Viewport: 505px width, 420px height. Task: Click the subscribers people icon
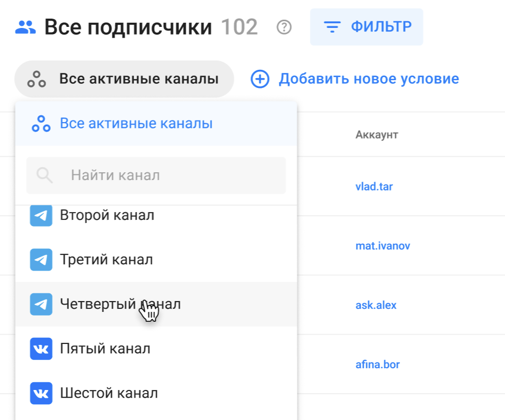tap(25, 27)
